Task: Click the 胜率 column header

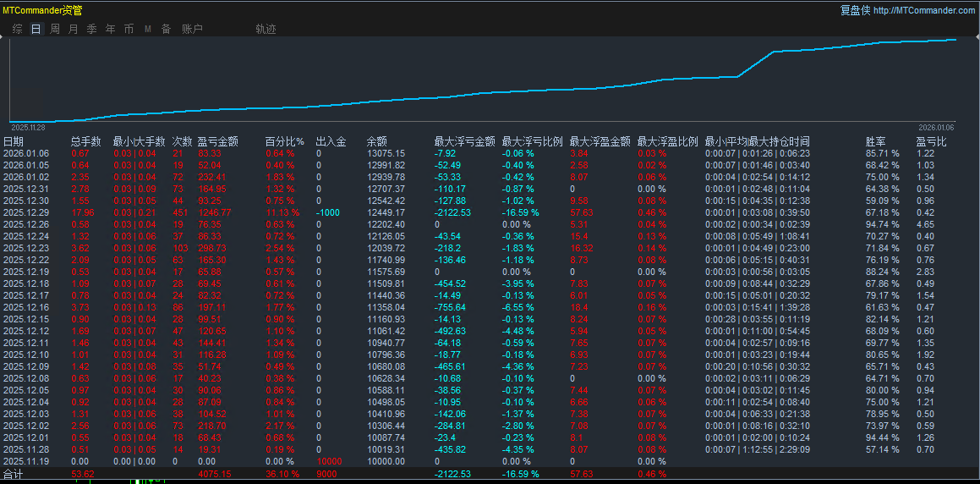Action: pyautogui.click(x=875, y=142)
